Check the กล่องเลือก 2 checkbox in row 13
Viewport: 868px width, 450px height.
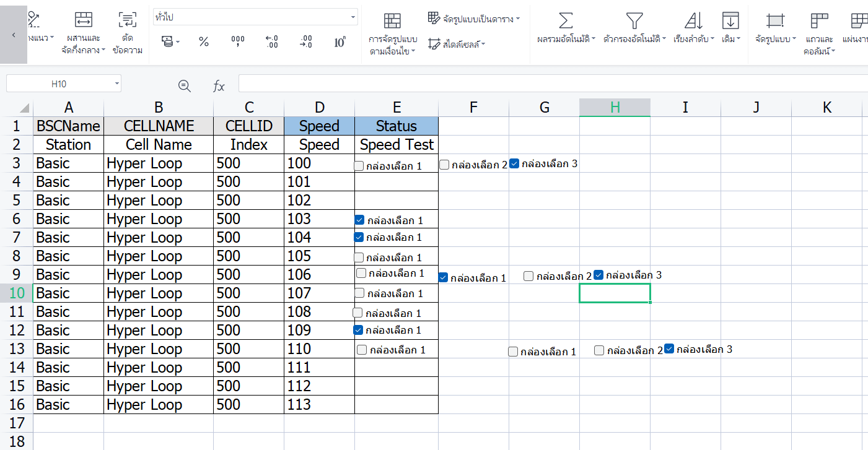[x=598, y=350]
